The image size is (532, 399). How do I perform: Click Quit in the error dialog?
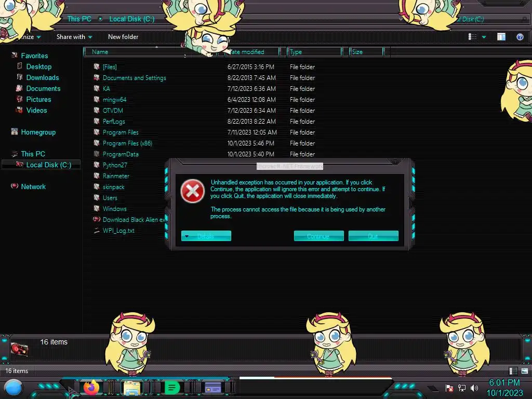(373, 236)
